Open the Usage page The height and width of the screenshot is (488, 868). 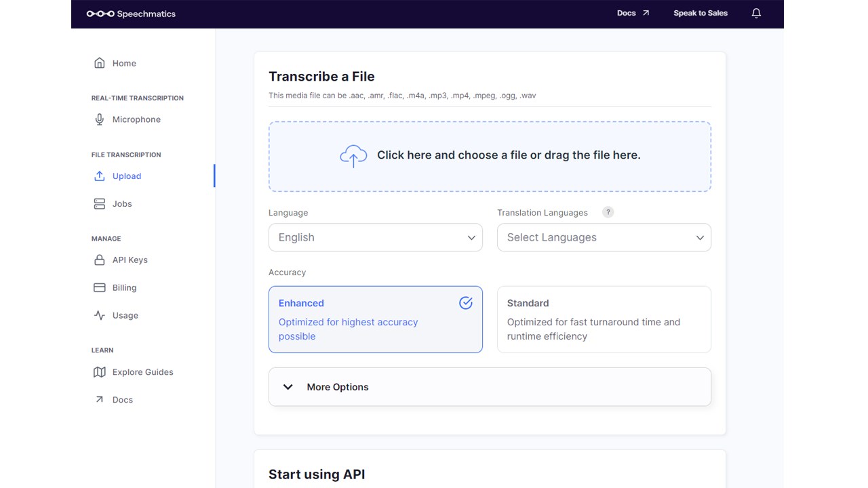tap(125, 316)
